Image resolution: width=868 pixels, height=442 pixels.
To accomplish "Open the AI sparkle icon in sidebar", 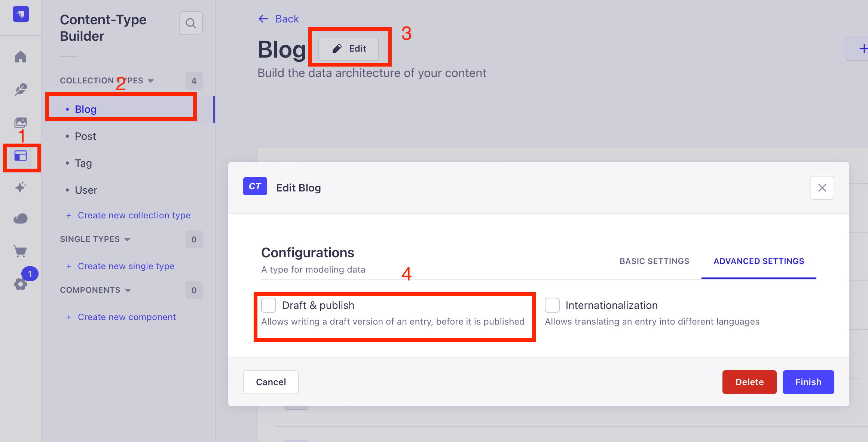I will click(x=21, y=187).
